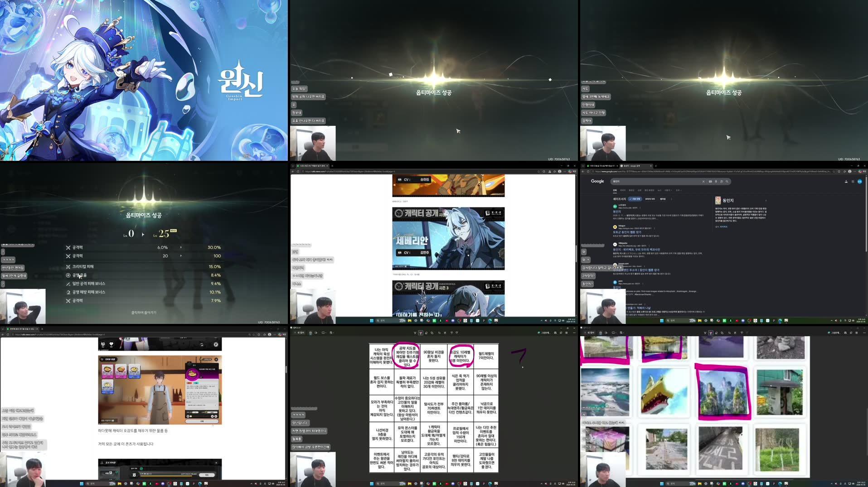The image size is (868, 487).
Task: Open the Google Labs flask icon
Action: click(846, 182)
